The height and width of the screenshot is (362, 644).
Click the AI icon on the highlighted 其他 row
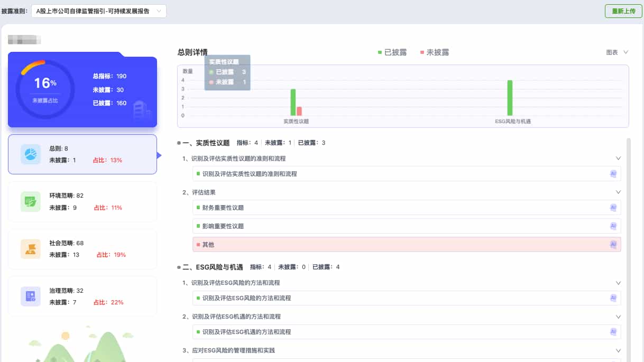click(613, 244)
